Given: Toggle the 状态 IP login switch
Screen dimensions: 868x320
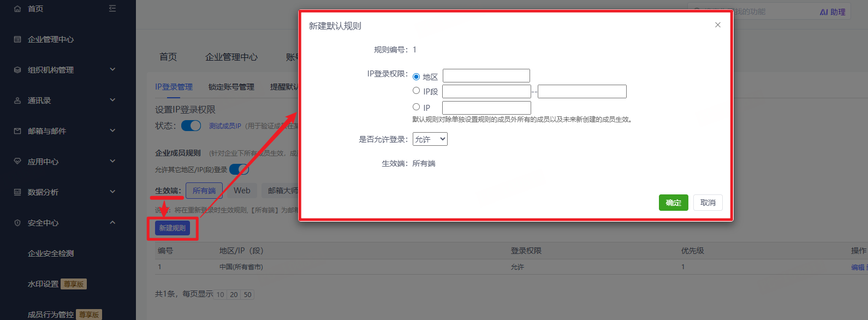Looking at the screenshot, I should pyautogui.click(x=191, y=126).
